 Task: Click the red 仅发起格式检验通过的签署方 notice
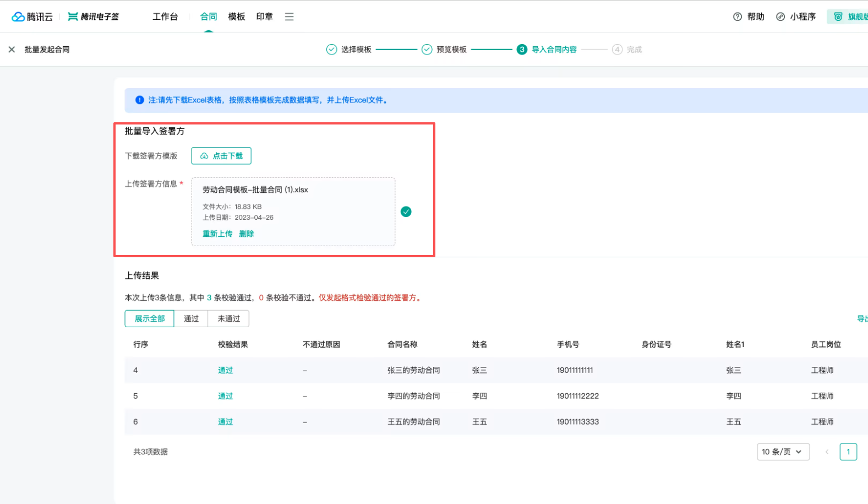371,297
